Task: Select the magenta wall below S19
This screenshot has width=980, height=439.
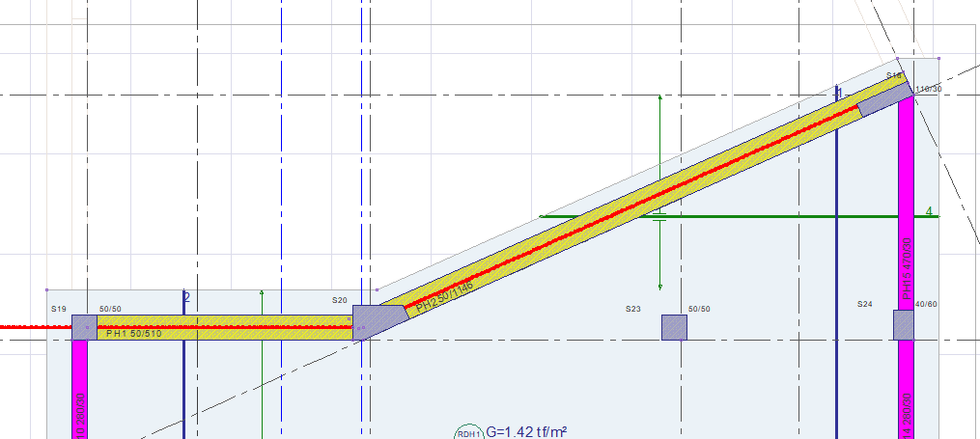Action: 80,390
